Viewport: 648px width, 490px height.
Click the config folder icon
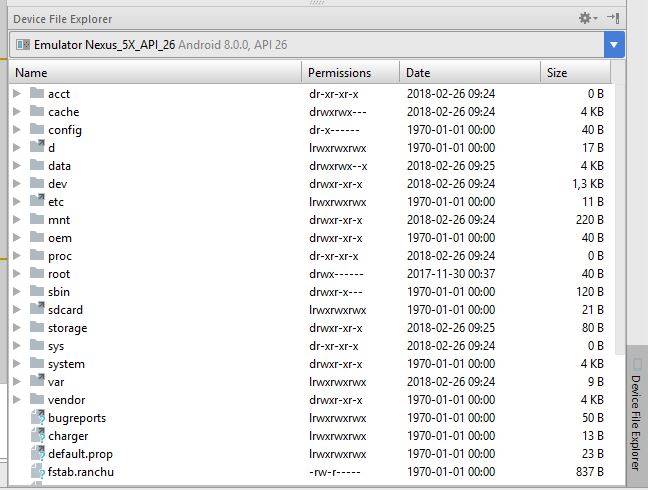tap(37, 129)
